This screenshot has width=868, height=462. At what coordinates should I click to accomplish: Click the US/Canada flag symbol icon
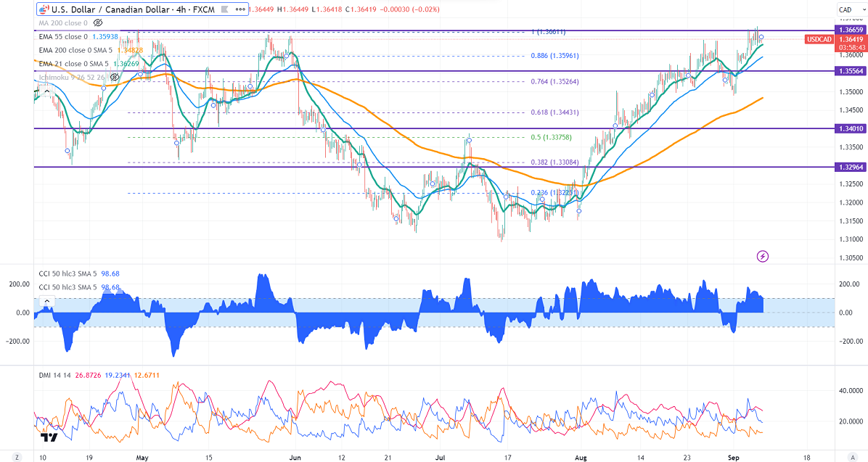tap(45, 9)
